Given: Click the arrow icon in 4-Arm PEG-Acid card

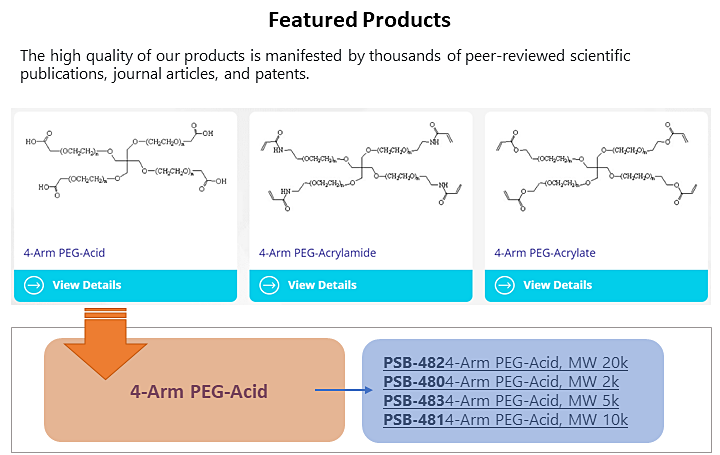Looking at the screenshot, I should tap(34, 285).
